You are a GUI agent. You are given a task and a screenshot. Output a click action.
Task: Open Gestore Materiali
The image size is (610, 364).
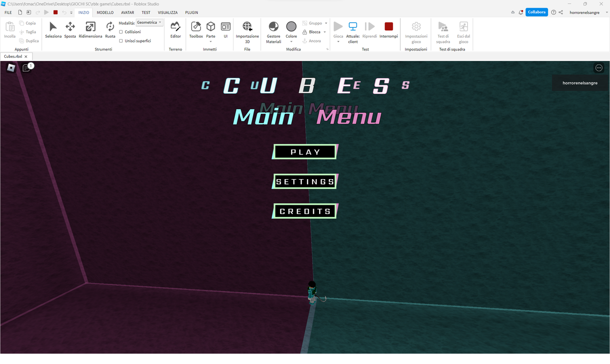point(274,32)
